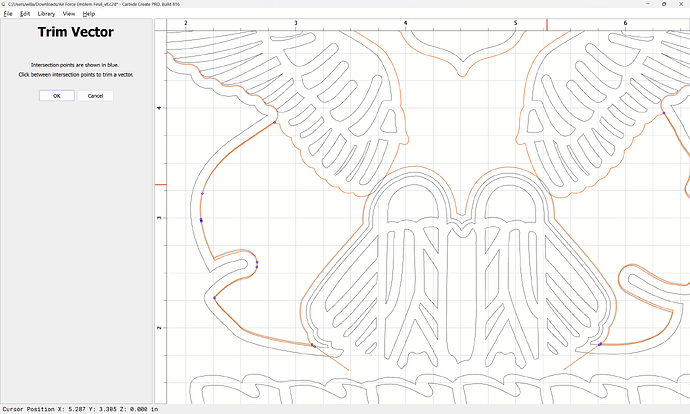
Task: Click the 'Trim Vector' heading
Action: (76, 32)
